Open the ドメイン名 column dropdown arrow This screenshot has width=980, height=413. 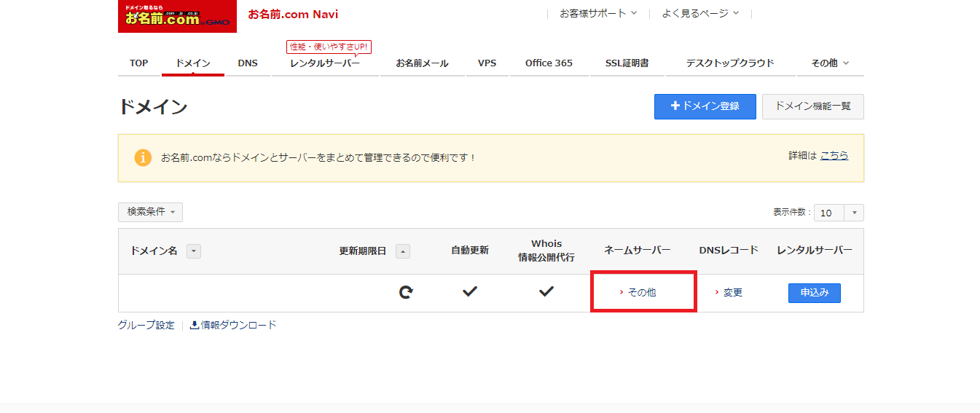[193, 251]
